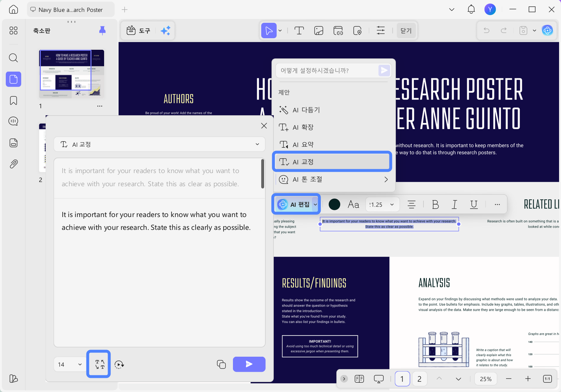Save the document icon
561x392 pixels.
tap(523, 30)
